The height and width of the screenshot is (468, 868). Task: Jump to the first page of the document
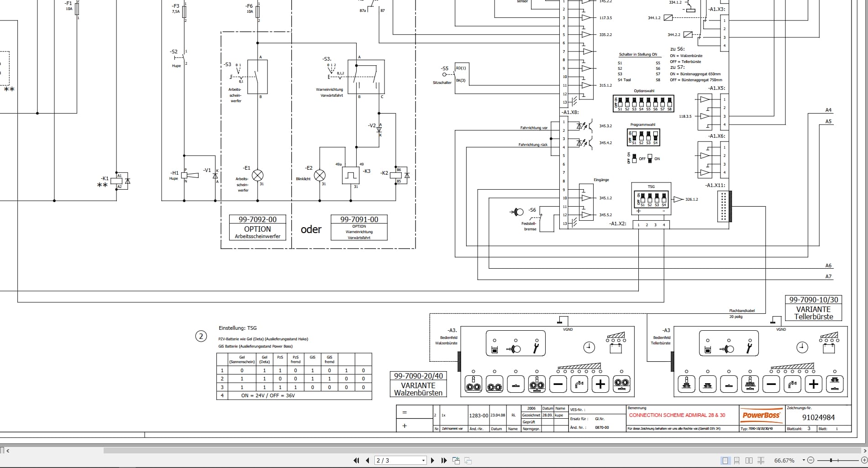pos(358,460)
